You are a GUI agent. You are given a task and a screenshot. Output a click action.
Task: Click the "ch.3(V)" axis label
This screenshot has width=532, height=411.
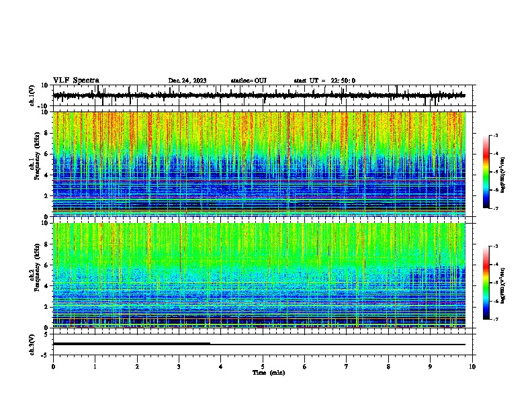coord(32,345)
